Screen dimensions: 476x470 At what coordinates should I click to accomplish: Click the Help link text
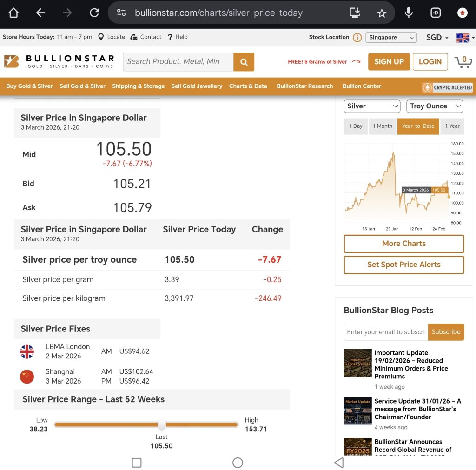pyautogui.click(x=182, y=37)
